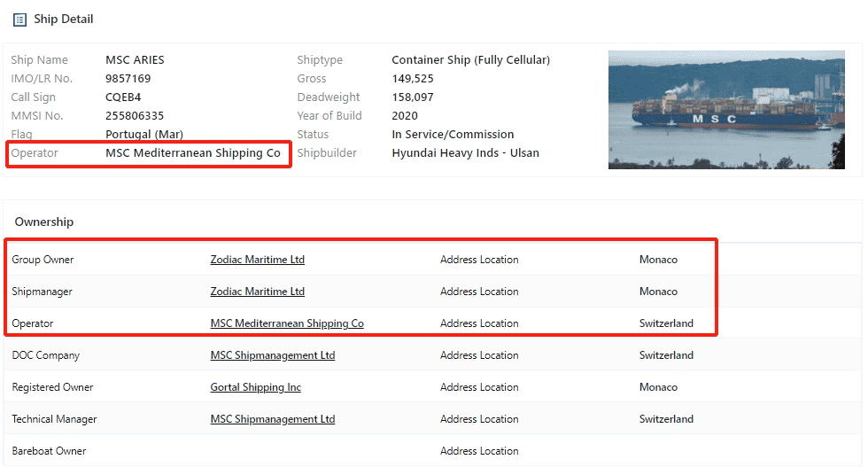Follow the Shipmanager's Zodiac Maritime Ltd link
Screen dimensions: 868x467
coord(257,292)
